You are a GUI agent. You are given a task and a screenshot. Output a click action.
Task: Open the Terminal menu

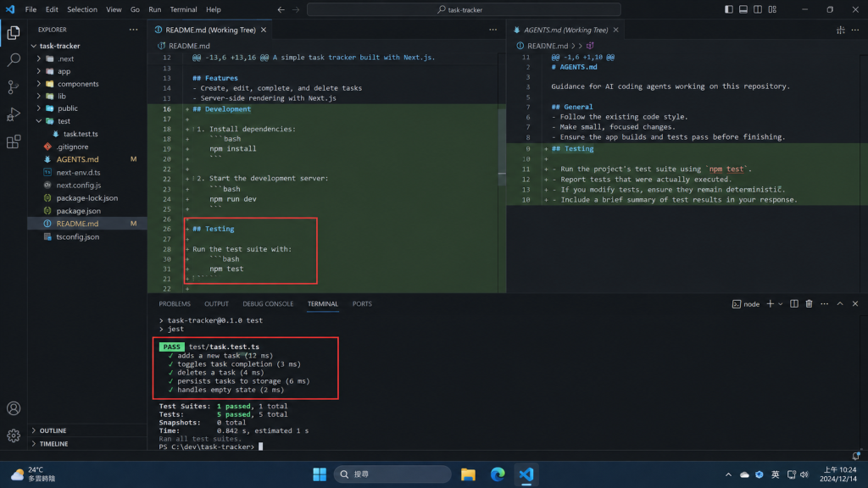point(183,9)
